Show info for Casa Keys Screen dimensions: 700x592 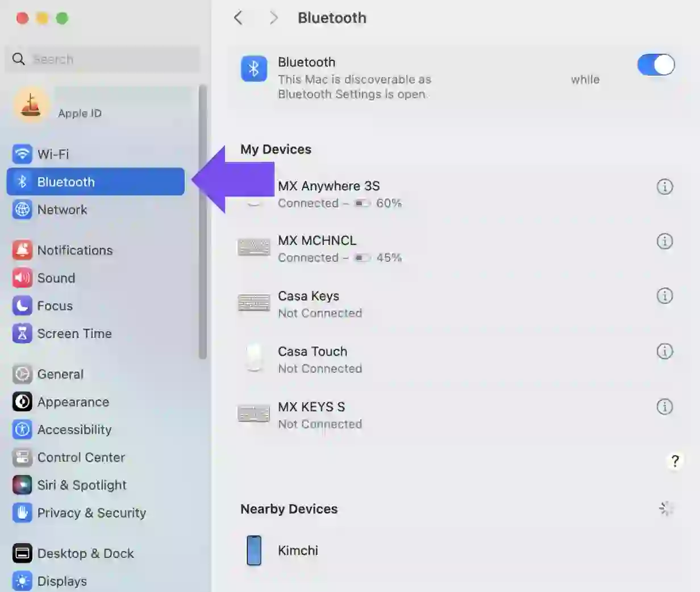coord(665,295)
